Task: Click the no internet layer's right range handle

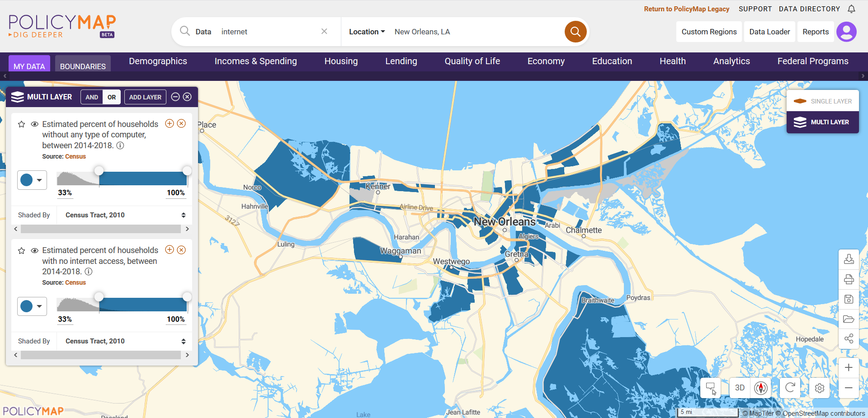Action: pyautogui.click(x=187, y=297)
